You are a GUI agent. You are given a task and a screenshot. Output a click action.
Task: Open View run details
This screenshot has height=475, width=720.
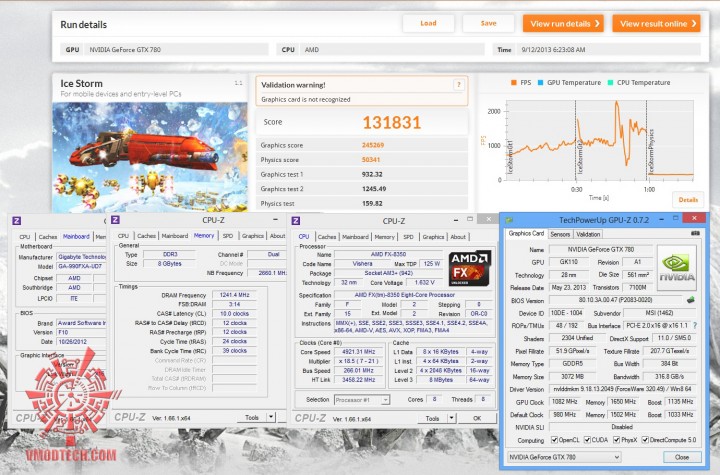tap(563, 23)
